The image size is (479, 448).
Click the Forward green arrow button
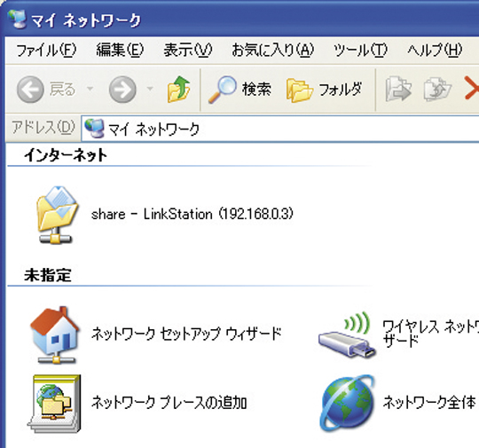click(122, 90)
